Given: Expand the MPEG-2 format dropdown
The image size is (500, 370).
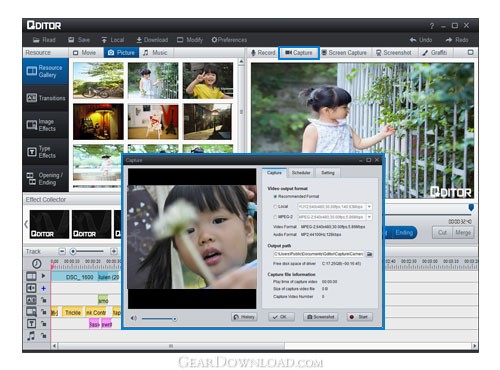Looking at the screenshot, I should click(369, 217).
